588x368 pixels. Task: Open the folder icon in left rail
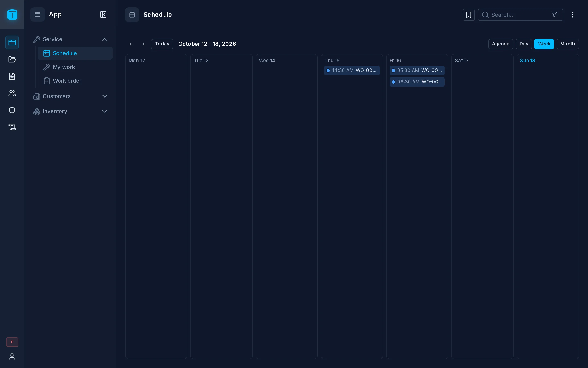(x=12, y=59)
